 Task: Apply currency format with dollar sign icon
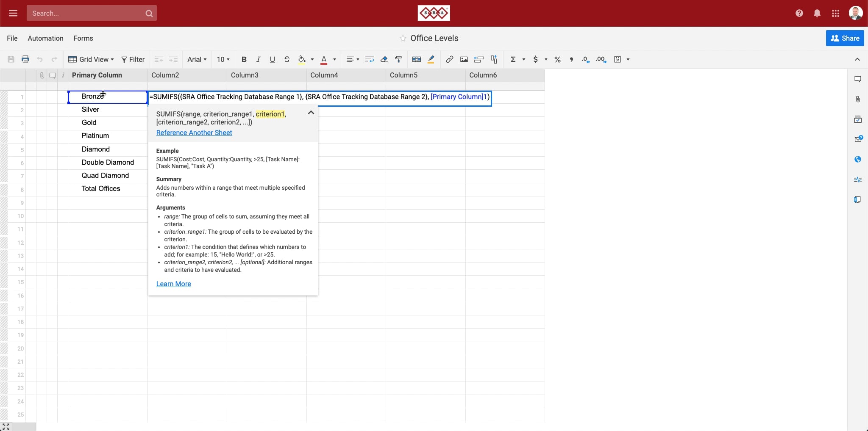tap(536, 59)
